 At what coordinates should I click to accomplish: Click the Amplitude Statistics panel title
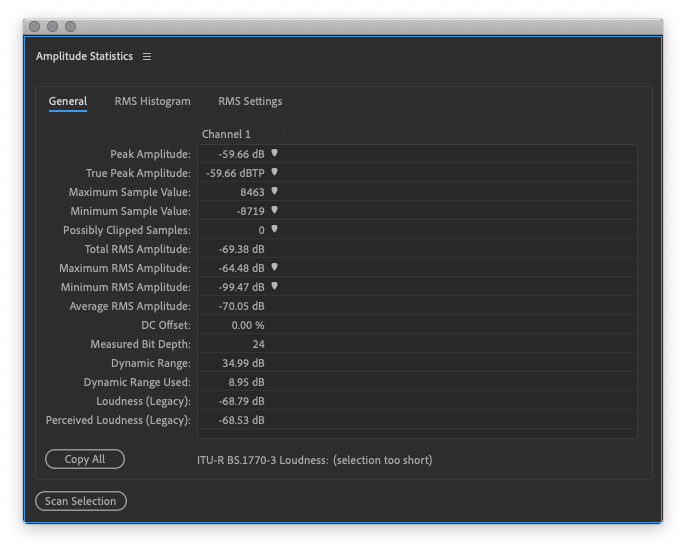coord(84,57)
